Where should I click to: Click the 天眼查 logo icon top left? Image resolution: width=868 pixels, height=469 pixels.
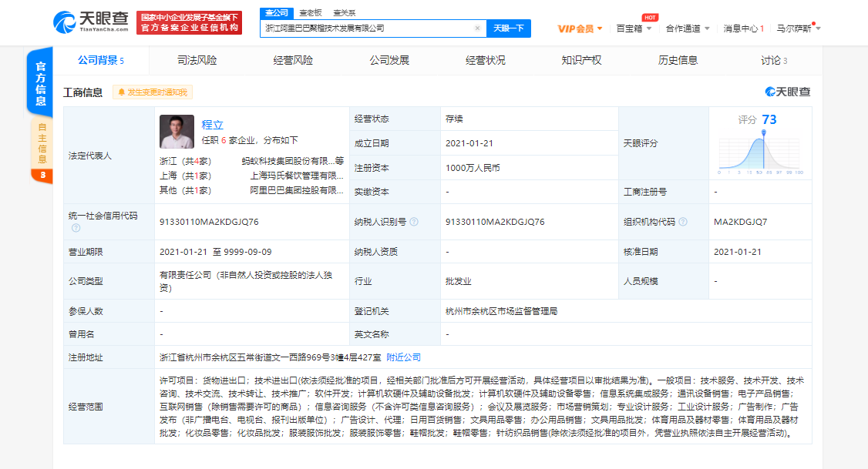pos(66,21)
